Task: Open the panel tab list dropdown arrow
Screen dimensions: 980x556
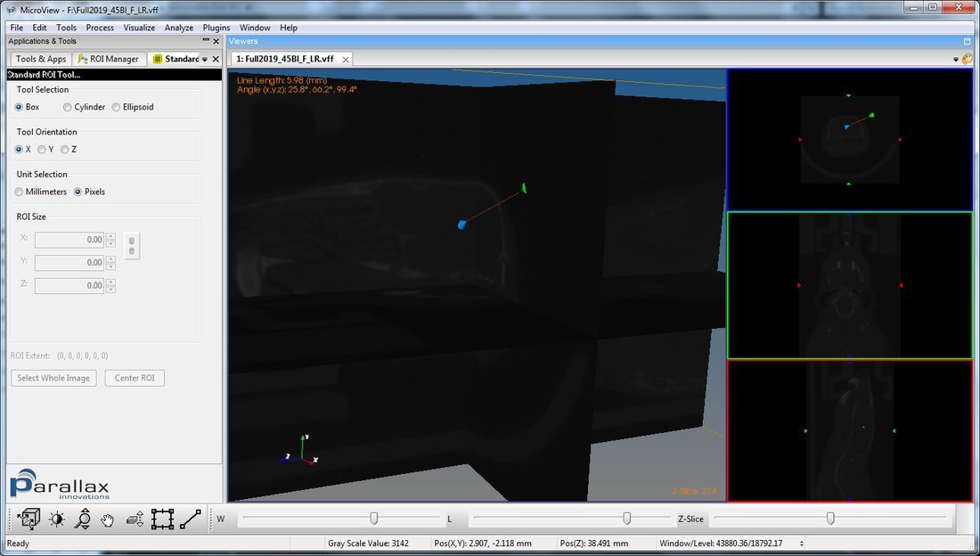Action: [205, 59]
